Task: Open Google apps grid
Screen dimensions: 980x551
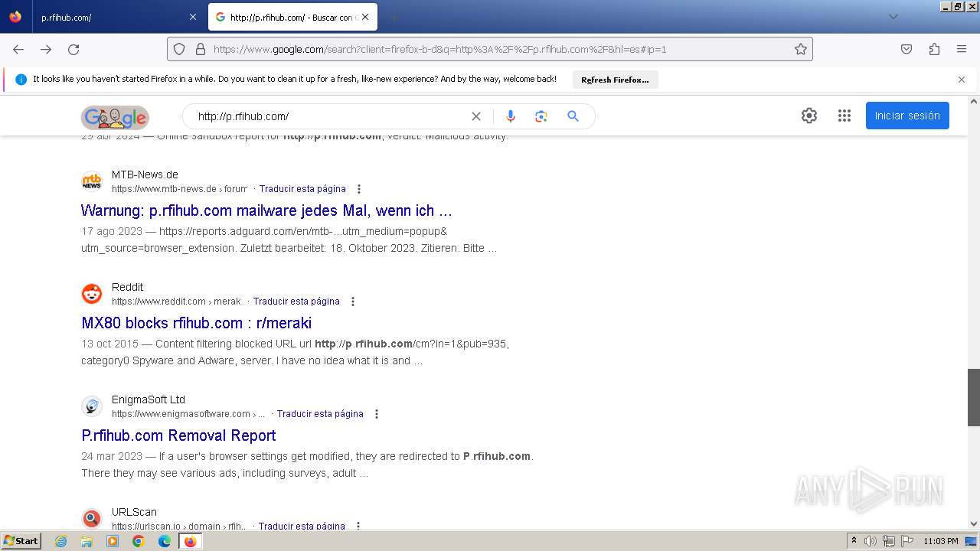Action: (844, 116)
